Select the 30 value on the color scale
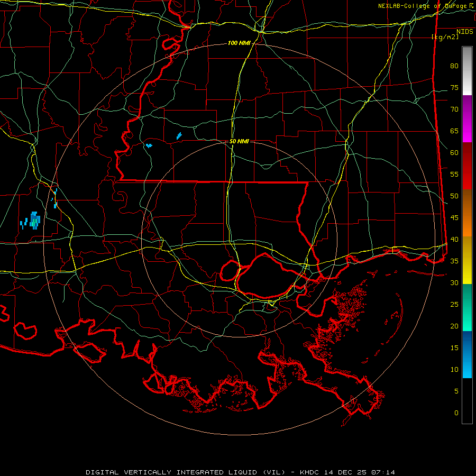The height and width of the screenshot is (476, 476). click(454, 283)
